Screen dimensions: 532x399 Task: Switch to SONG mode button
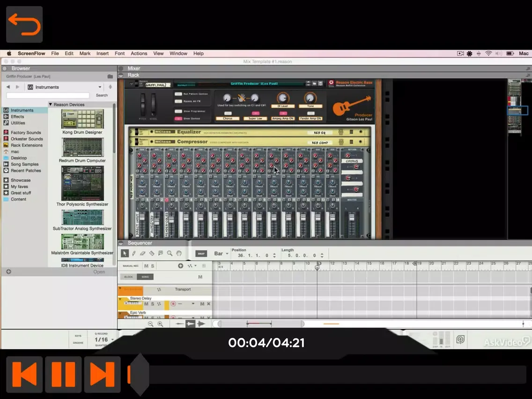pyautogui.click(x=145, y=277)
